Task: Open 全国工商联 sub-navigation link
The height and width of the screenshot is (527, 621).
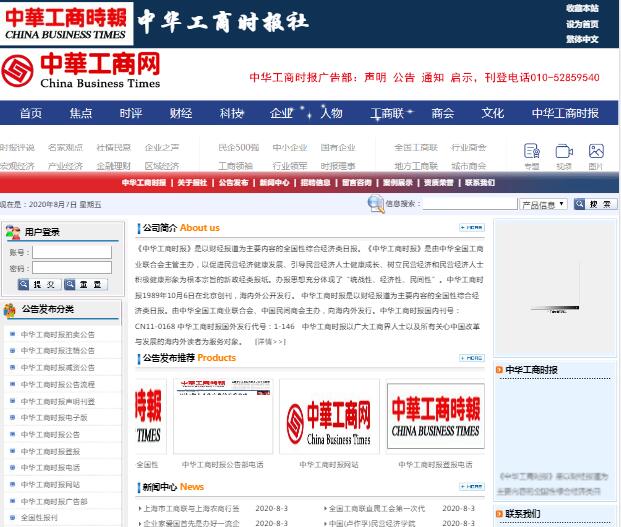Action: coord(416,148)
